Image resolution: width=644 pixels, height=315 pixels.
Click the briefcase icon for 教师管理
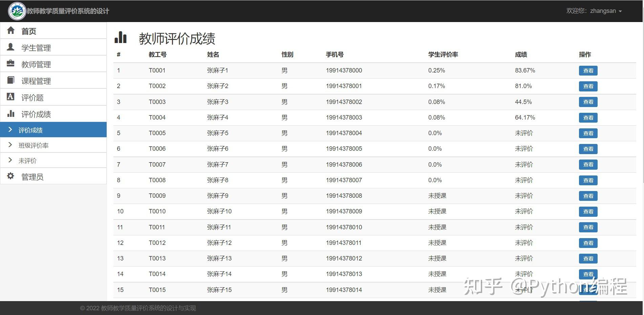(11, 63)
